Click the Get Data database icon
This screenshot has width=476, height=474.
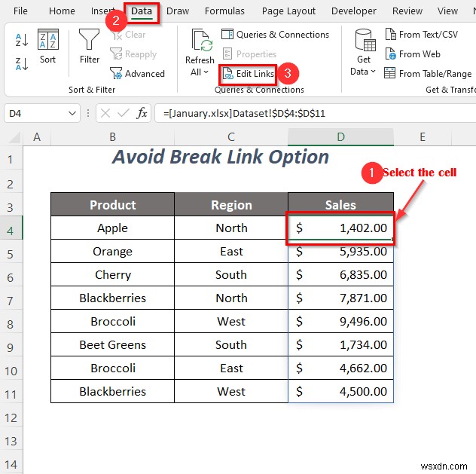pos(365,40)
